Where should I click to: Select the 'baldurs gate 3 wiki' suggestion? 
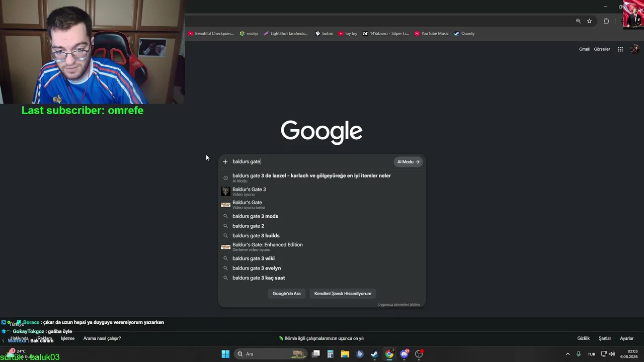[322, 258]
